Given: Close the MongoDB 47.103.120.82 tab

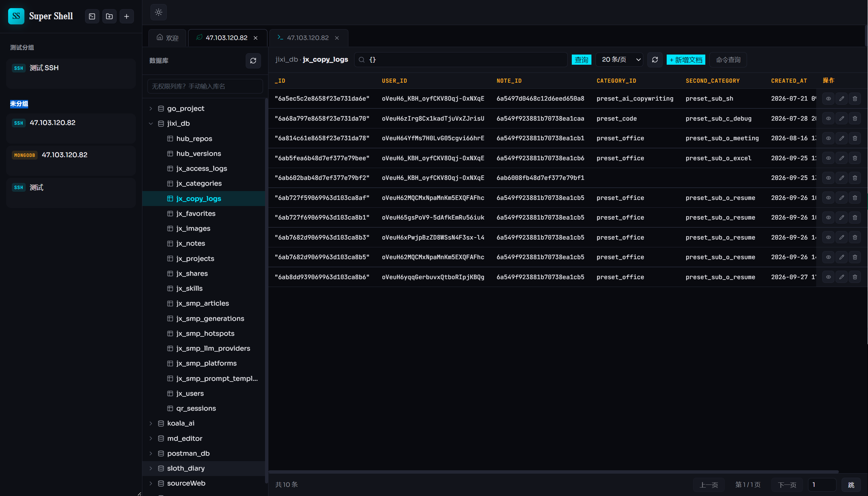Looking at the screenshot, I should tap(256, 38).
